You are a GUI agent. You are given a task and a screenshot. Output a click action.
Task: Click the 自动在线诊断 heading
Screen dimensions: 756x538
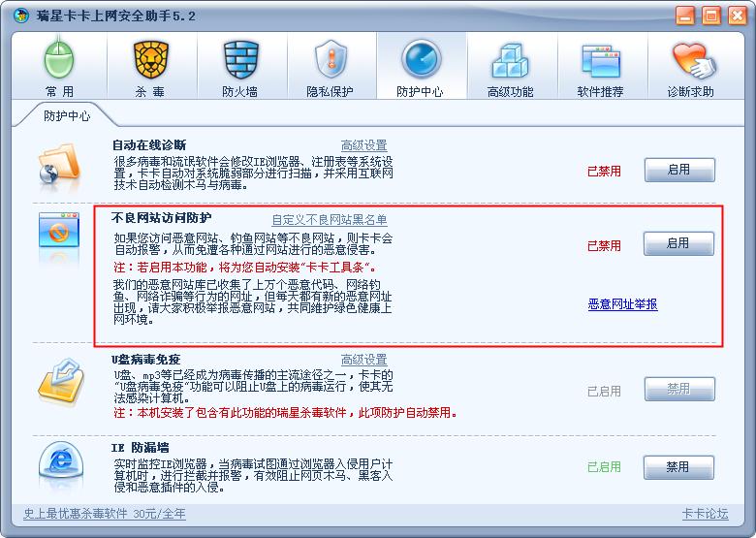pos(149,145)
